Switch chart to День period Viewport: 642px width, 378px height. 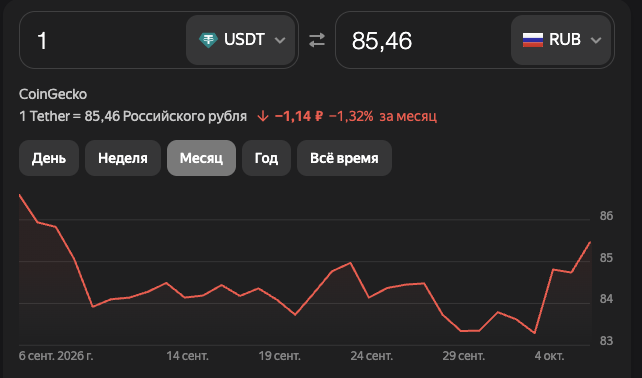(49, 158)
